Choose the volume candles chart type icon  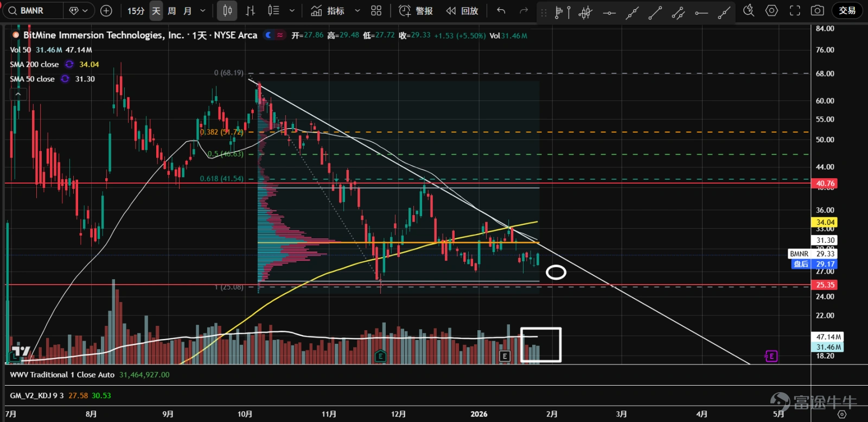[x=274, y=10]
